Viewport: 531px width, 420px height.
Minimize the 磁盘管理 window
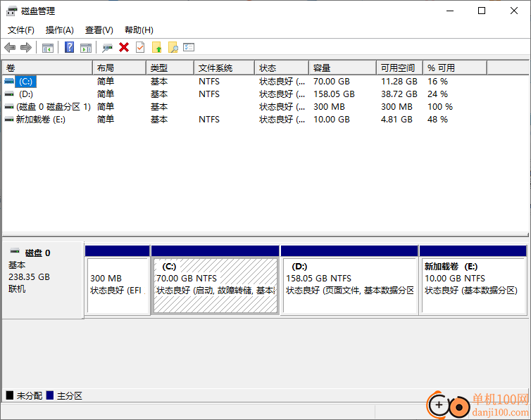(450, 11)
